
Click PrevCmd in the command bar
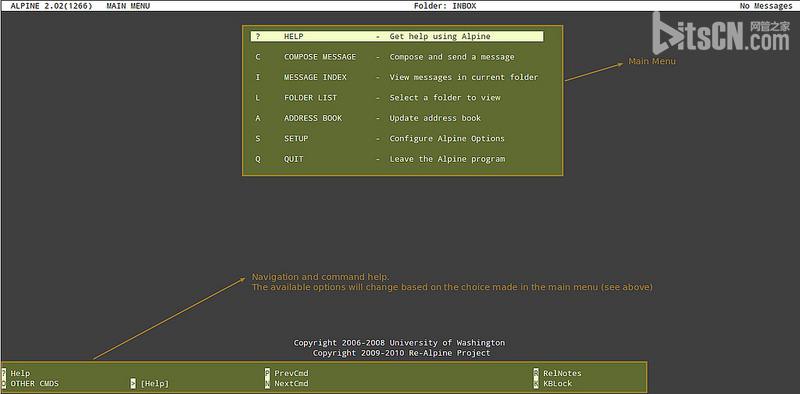291,374
